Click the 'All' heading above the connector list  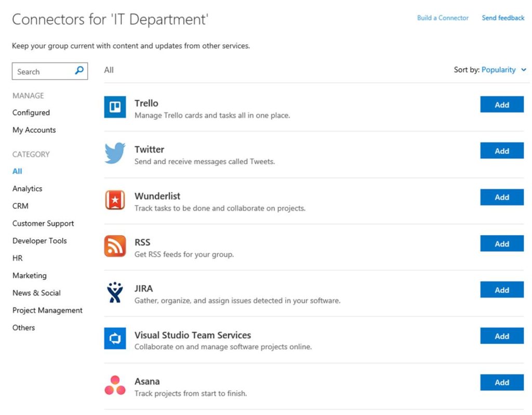tap(109, 70)
